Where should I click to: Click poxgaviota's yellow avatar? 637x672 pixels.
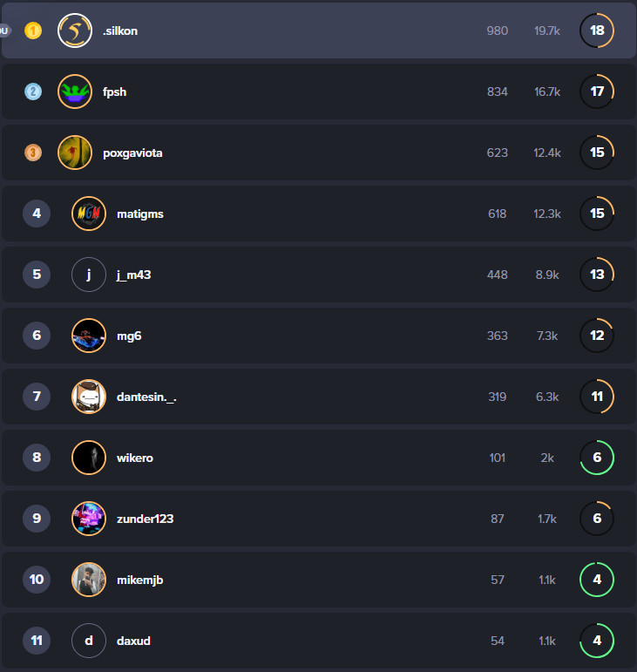click(x=75, y=153)
